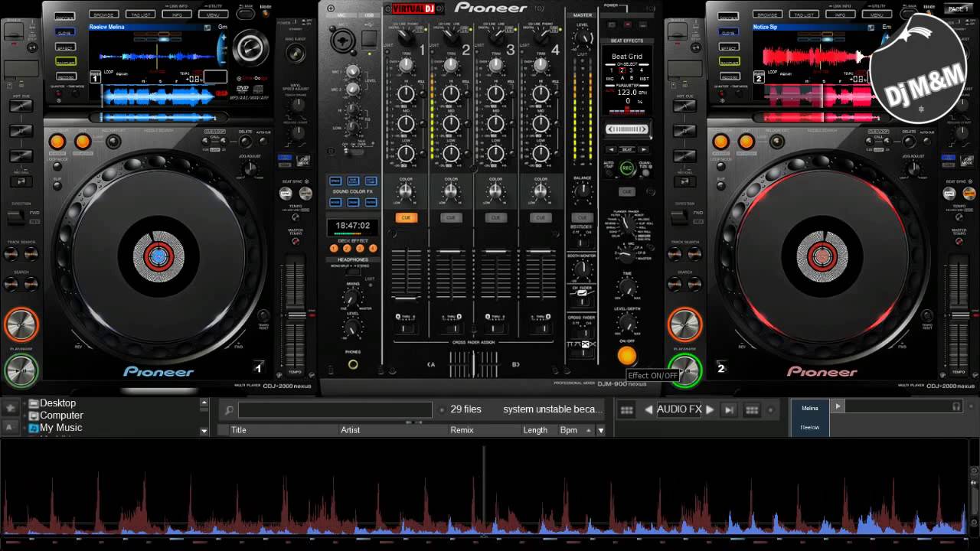The image size is (980, 551).
Task: Click the master LEVEL knob
Action: (584, 38)
